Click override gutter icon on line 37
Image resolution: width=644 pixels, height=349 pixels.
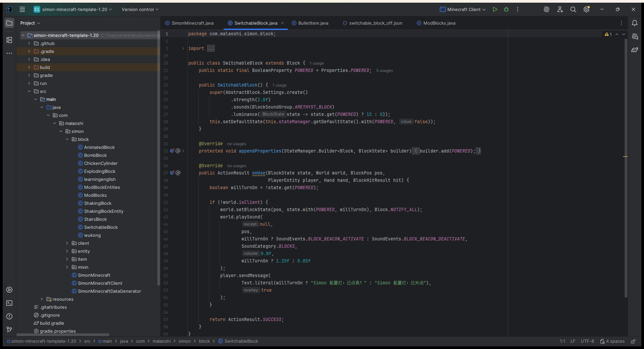pos(172,173)
